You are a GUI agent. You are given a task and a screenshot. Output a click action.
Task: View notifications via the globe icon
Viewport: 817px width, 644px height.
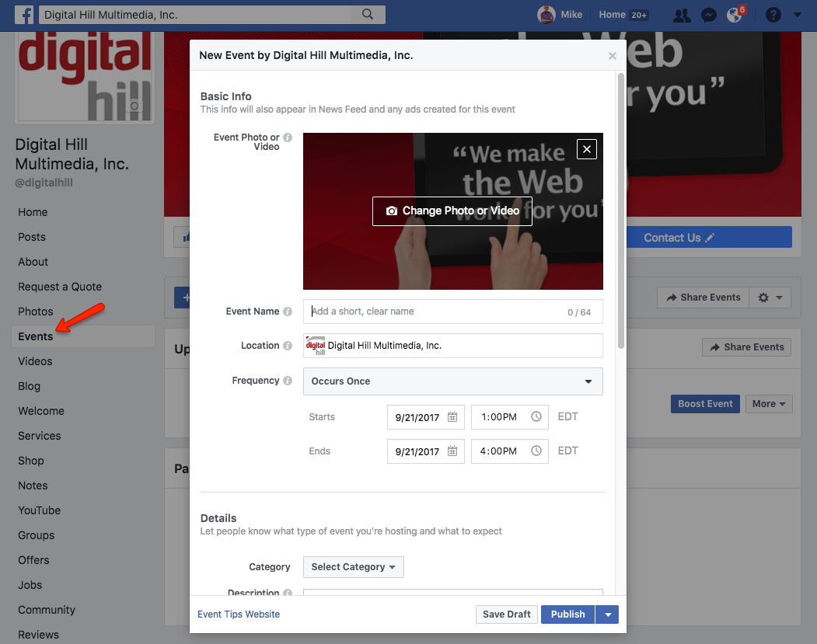click(x=734, y=14)
